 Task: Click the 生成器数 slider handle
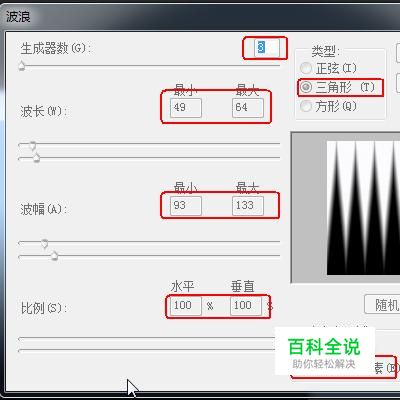click(x=22, y=66)
